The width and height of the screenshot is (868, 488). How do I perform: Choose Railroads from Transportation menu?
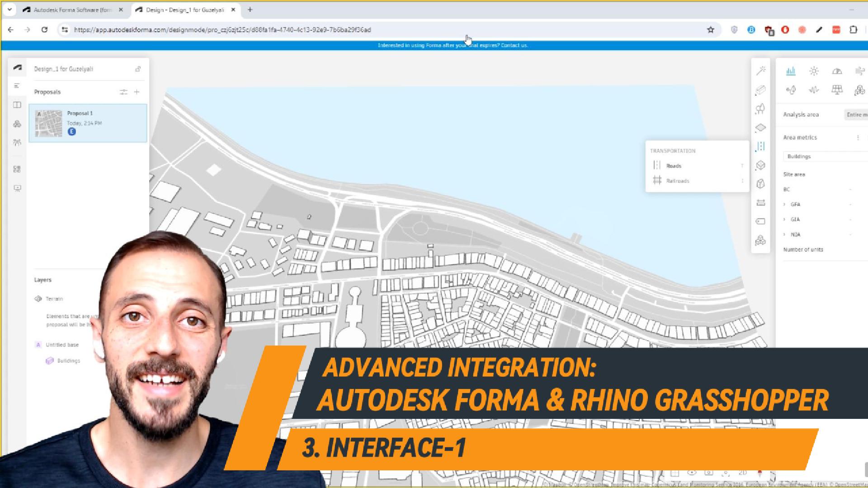pos(697,181)
